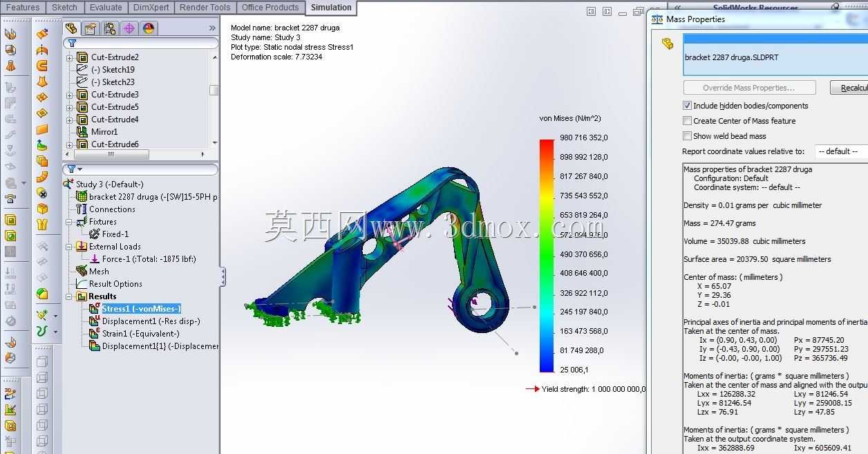
Task: Click the red Yield strength arrow marker
Action: coord(532,389)
